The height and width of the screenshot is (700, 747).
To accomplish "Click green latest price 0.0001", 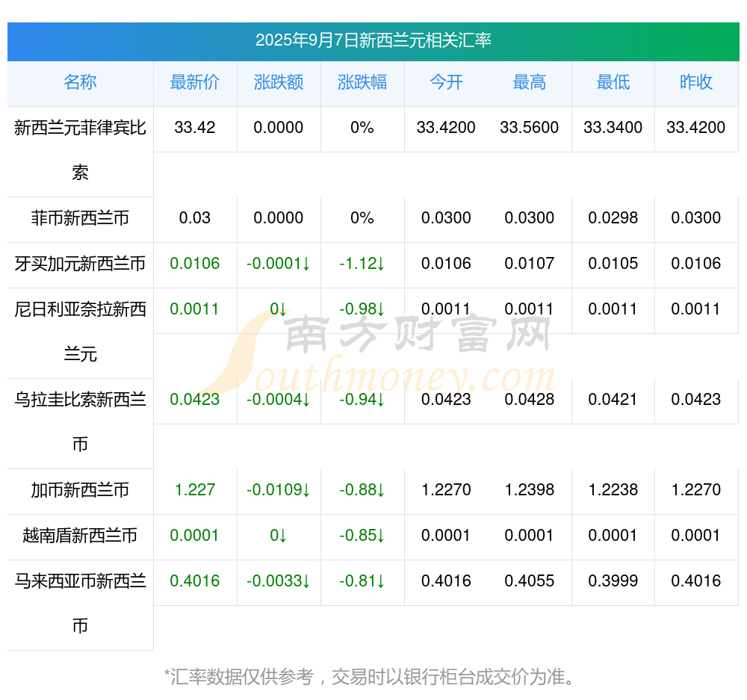I will 194,536.
